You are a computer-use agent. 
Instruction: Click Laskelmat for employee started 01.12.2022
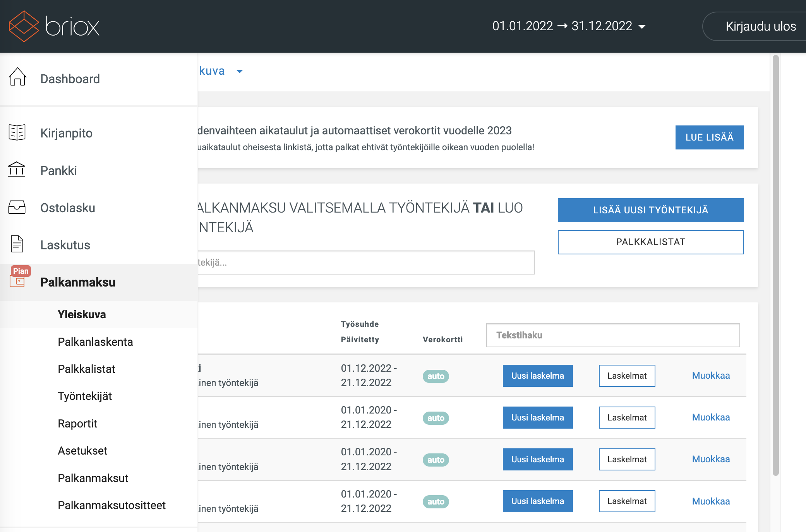pos(627,376)
